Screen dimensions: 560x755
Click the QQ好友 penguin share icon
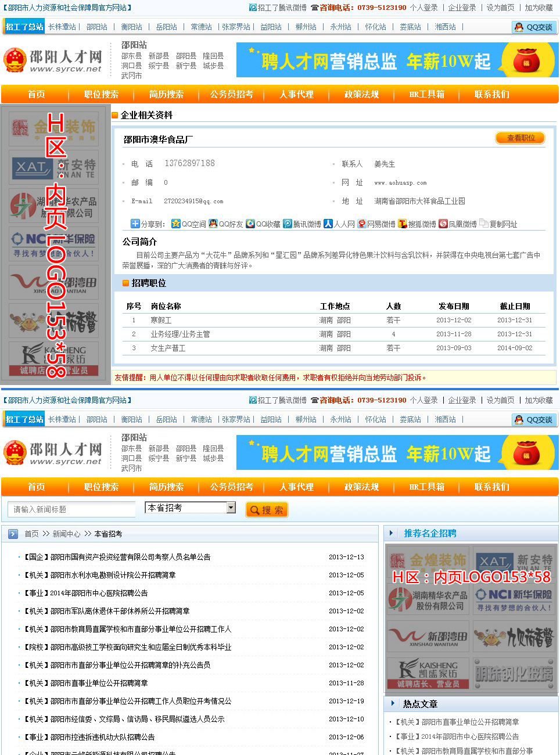tap(213, 224)
